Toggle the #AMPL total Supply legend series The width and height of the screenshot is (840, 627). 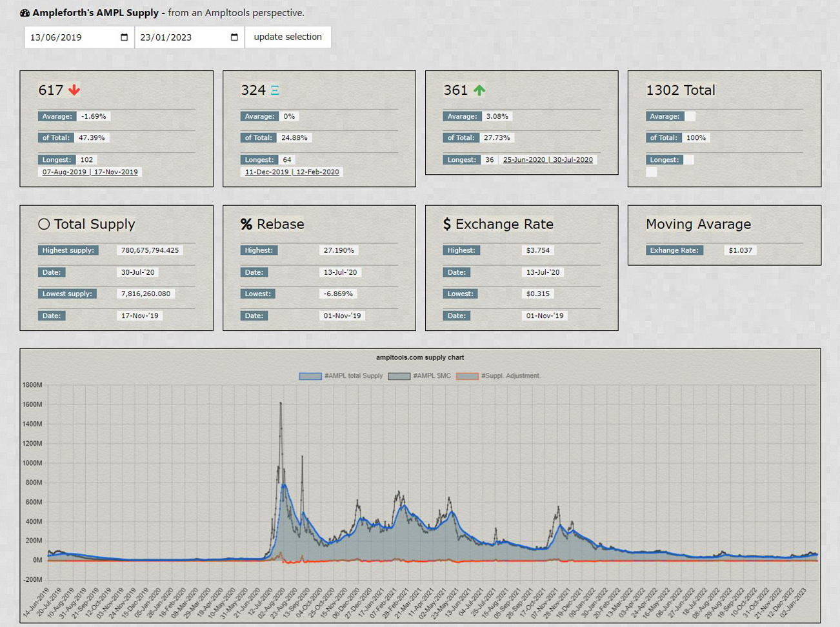point(341,376)
